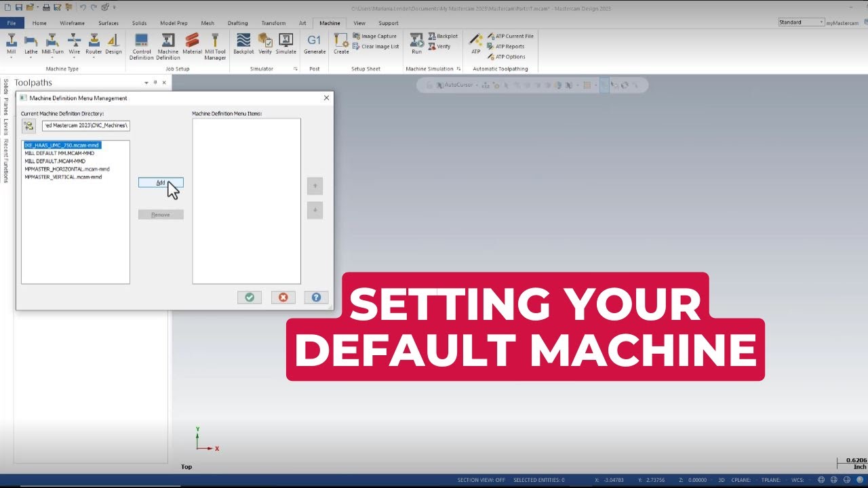Click the Add button
Screen dimensions: 868x488
click(161, 182)
